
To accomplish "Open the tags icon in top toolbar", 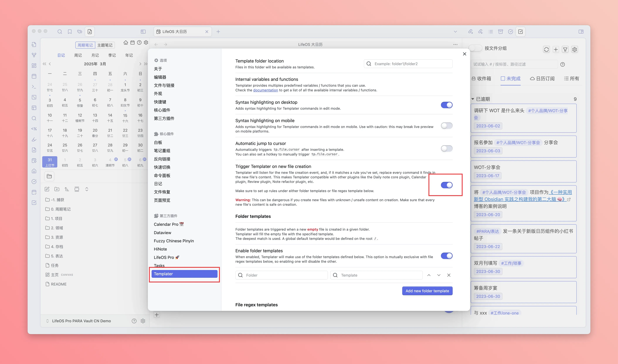I will (80, 32).
